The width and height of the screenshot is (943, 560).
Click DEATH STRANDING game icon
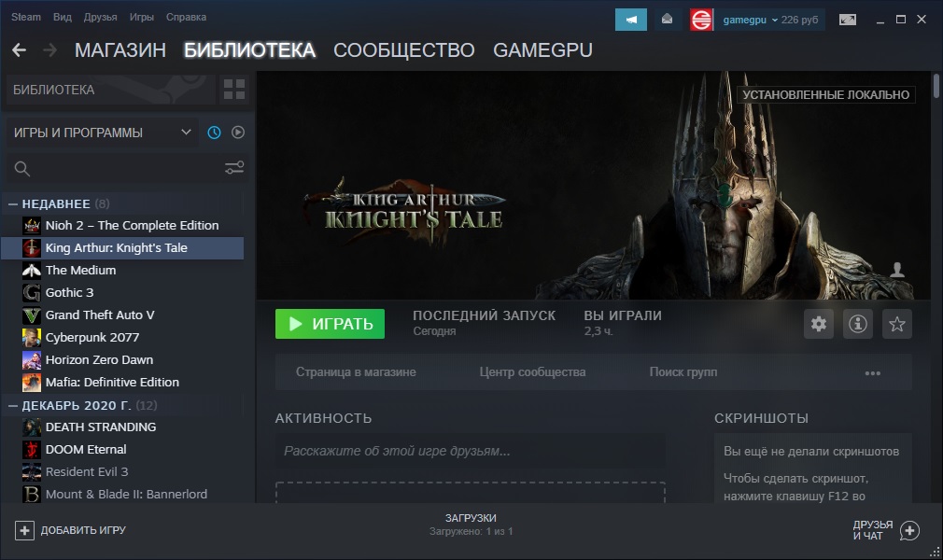pyautogui.click(x=31, y=427)
